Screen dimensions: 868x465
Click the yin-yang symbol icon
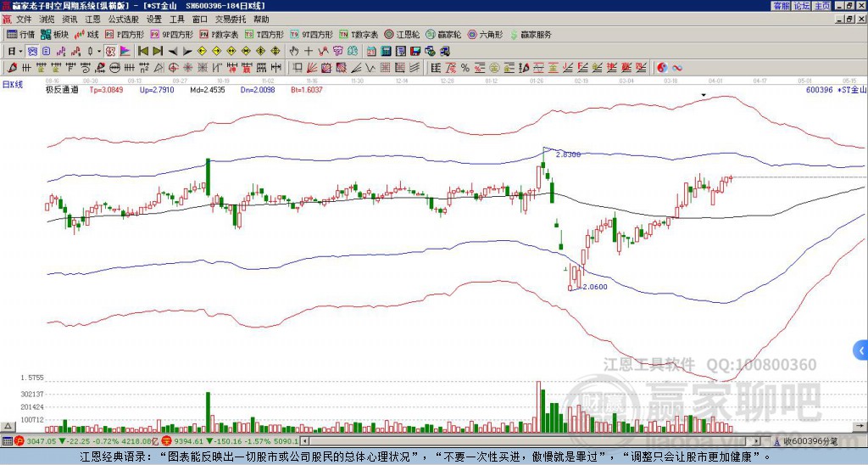pyautogui.click(x=662, y=68)
